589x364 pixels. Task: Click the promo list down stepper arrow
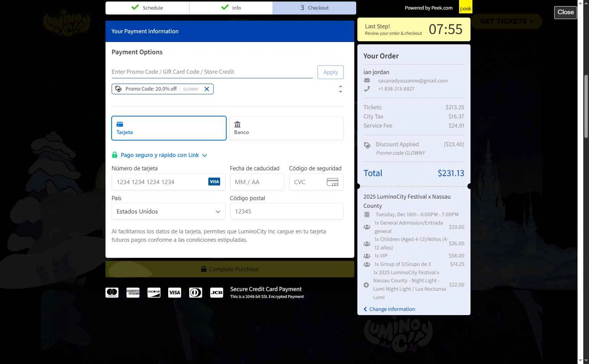pyautogui.click(x=341, y=92)
